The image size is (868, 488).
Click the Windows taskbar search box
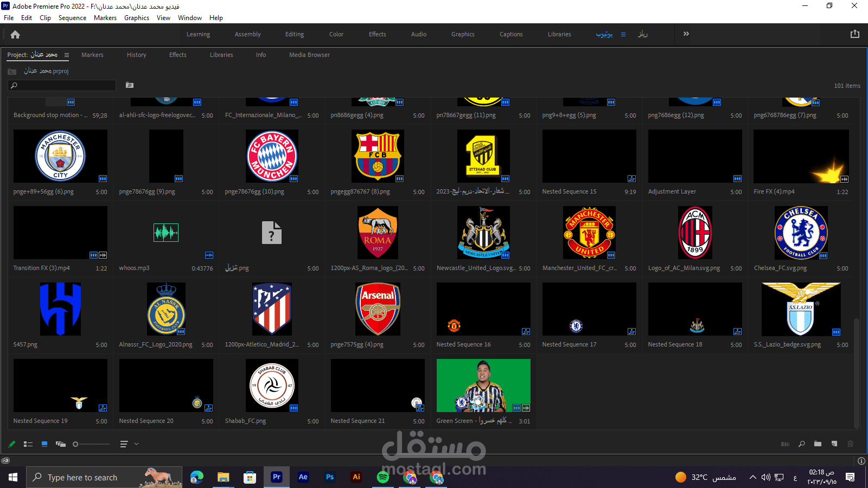(x=104, y=477)
